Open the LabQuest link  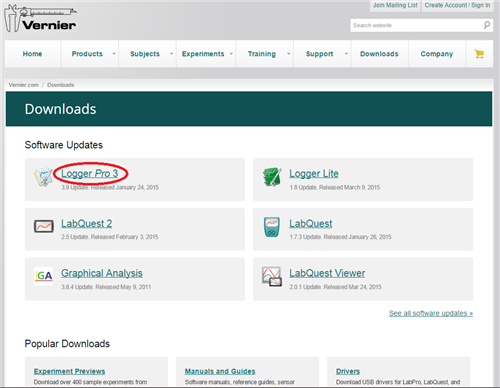click(x=311, y=223)
